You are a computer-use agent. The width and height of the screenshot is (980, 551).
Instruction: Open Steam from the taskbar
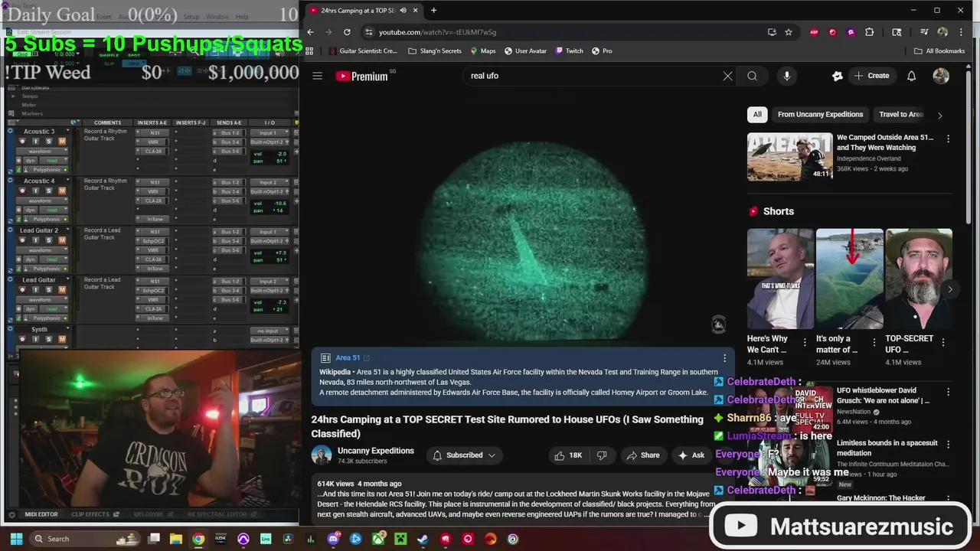click(x=423, y=539)
